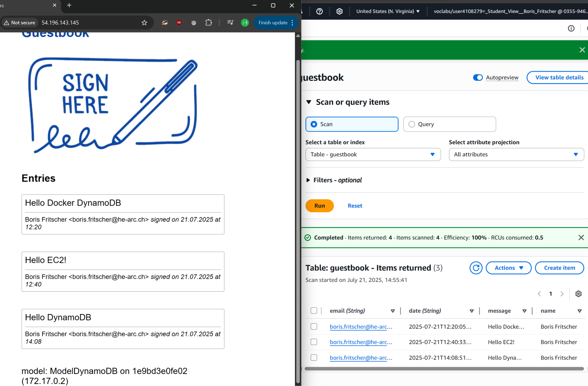Toggle the Autopreview switch off
Image resolution: width=588 pixels, height=386 pixels.
[x=478, y=77]
